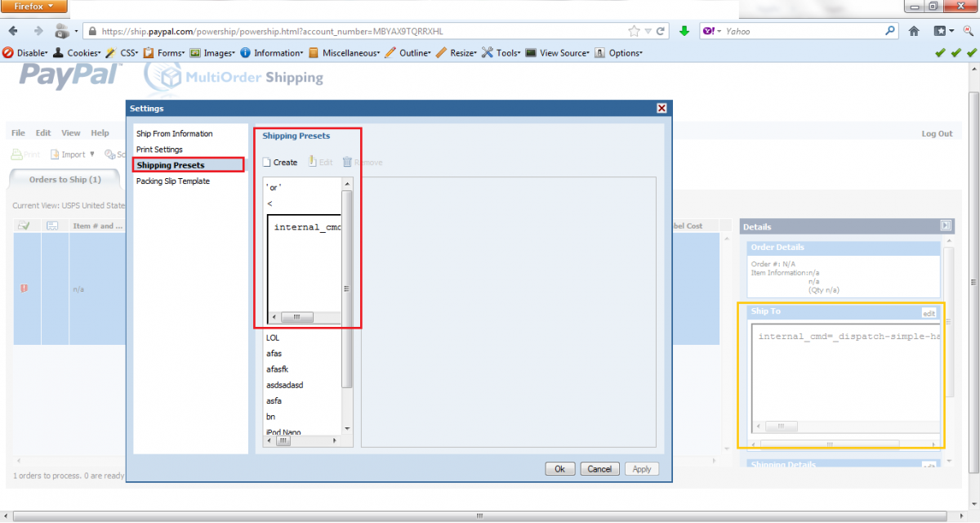Click the Cancel button in Settings
The height and width of the screenshot is (523, 980).
[x=599, y=469]
